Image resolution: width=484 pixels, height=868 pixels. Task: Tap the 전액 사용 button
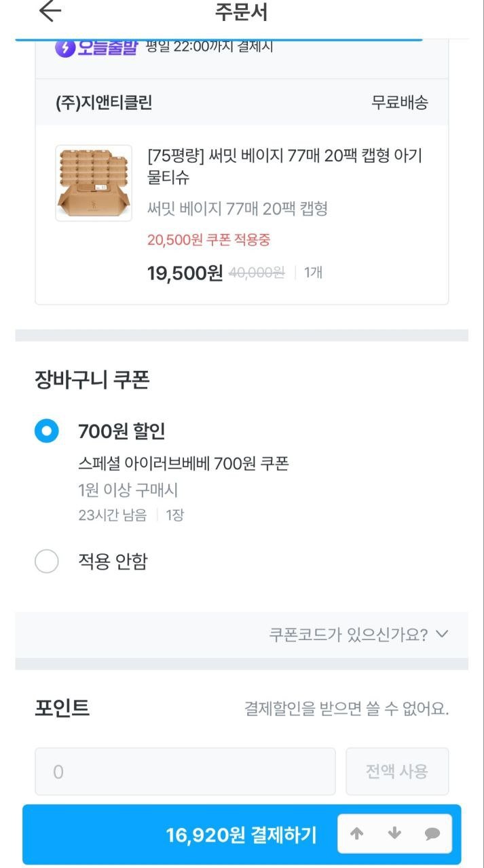click(397, 772)
